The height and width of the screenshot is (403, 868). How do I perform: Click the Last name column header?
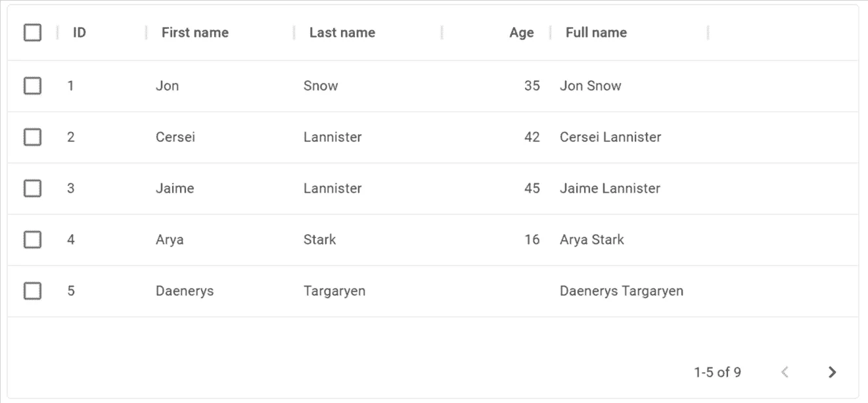tap(342, 32)
